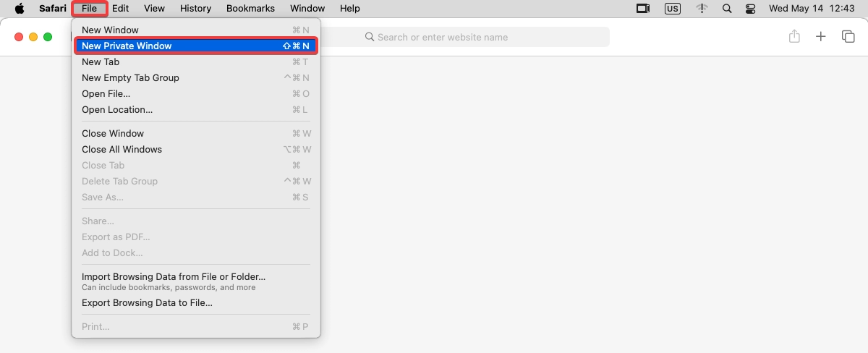868x353 pixels.
Task: Click the date and time in menu bar
Action: pos(812,9)
